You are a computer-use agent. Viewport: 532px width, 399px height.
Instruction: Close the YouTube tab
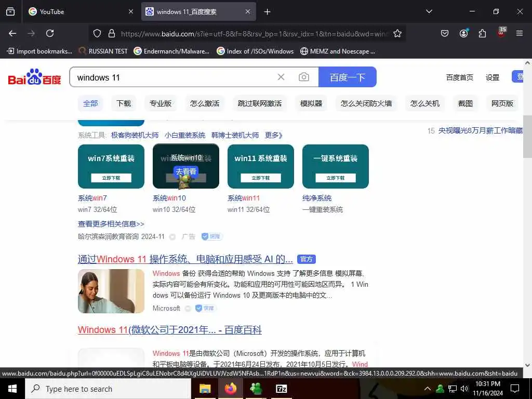pos(131,11)
